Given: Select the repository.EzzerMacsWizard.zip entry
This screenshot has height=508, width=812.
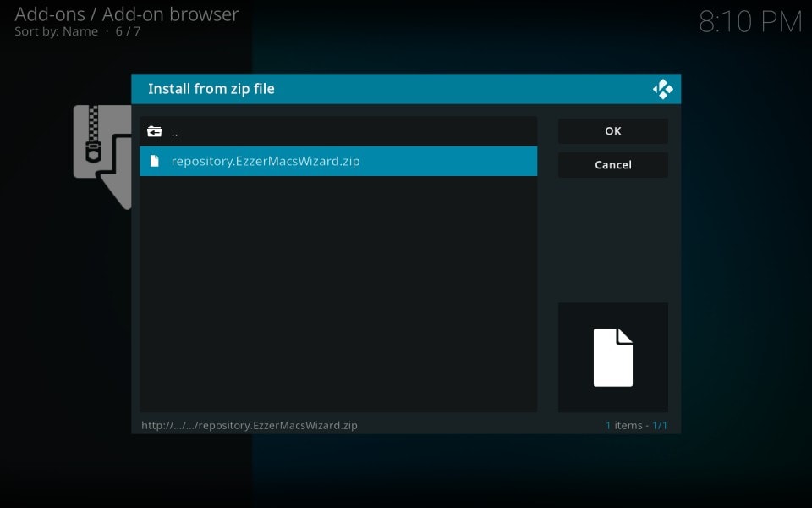Looking at the screenshot, I should coord(338,161).
